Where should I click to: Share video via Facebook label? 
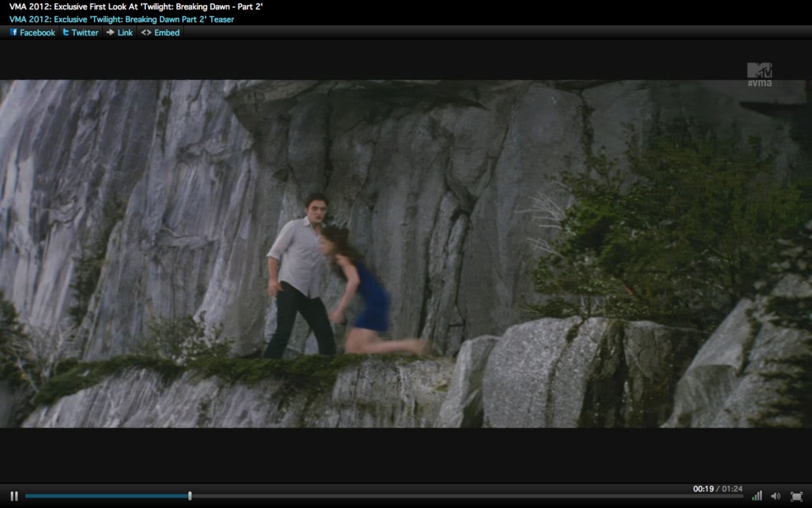pos(37,33)
